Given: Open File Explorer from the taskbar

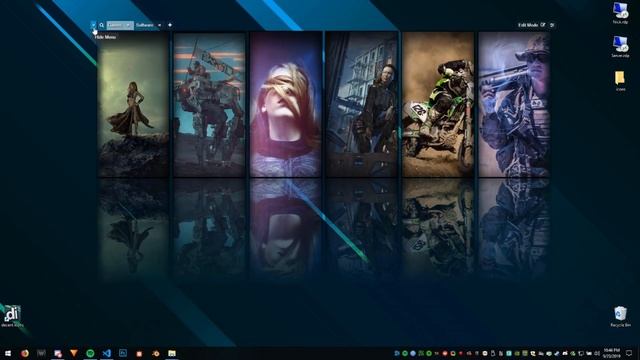Looking at the screenshot, I should 172,353.
